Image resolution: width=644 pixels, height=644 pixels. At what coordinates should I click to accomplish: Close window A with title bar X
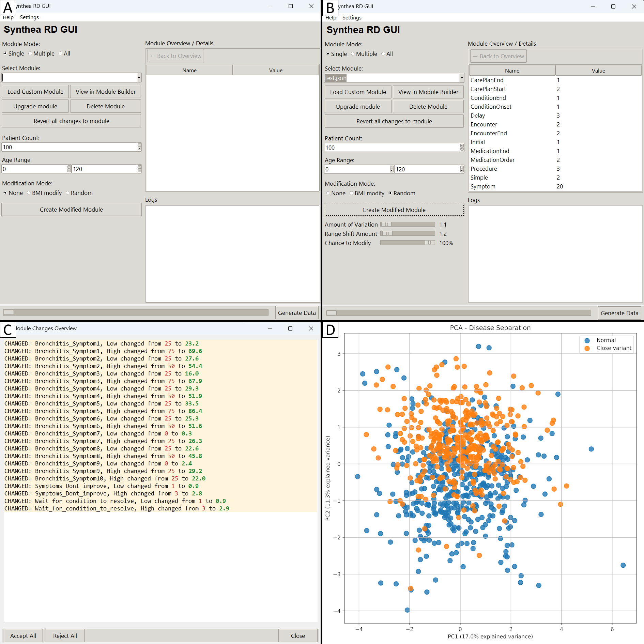[311, 6]
